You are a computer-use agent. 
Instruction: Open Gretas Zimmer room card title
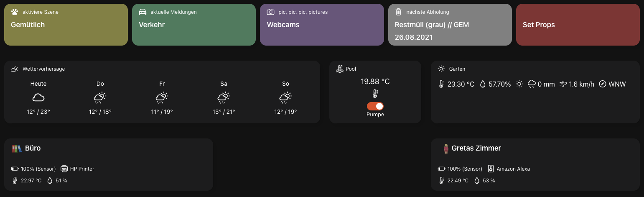point(476,148)
